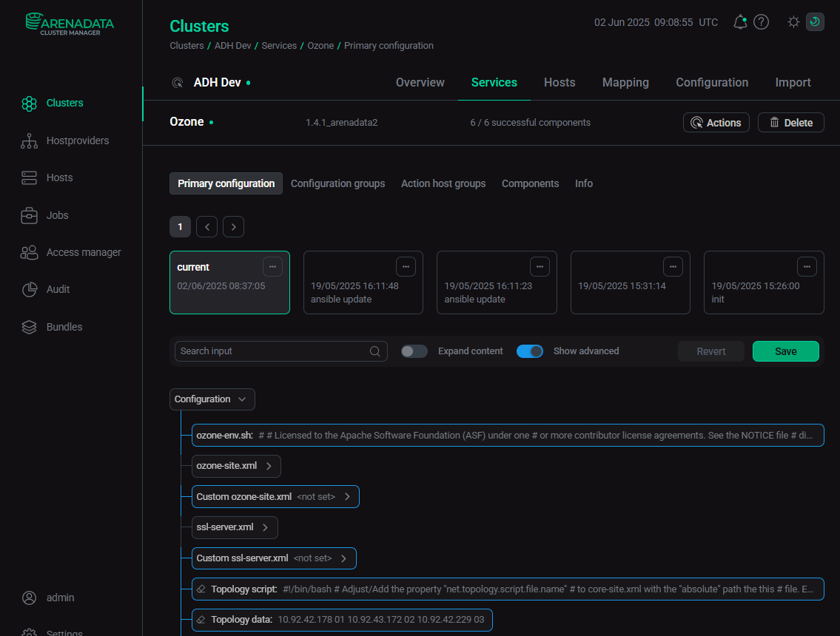Screen dimensions: 840x636
Task: Open the Import tab
Action: pyautogui.click(x=793, y=82)
